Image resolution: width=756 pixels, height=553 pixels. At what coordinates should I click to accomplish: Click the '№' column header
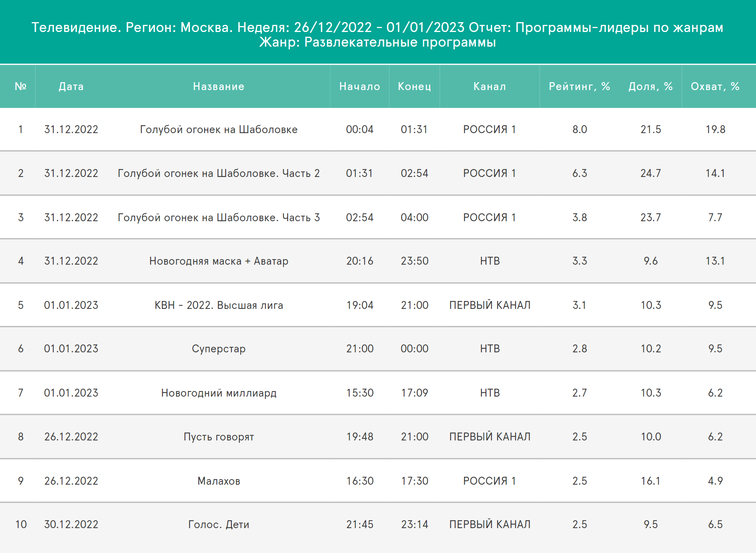(21, 87)
